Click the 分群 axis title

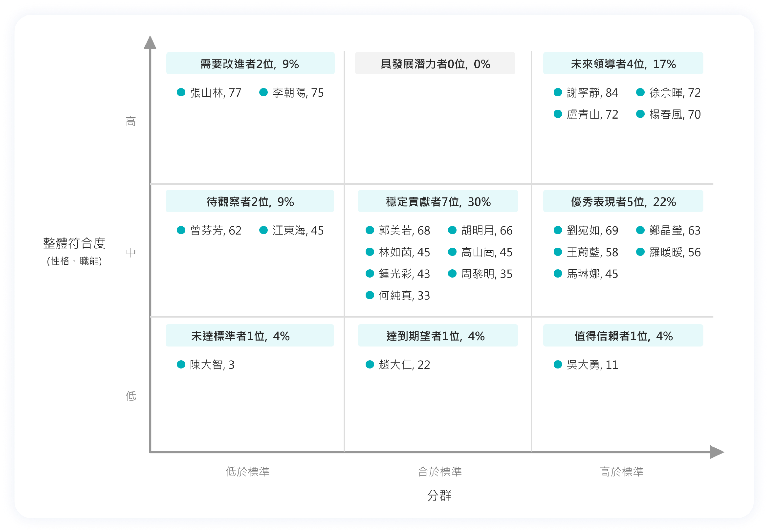[439, 495]
